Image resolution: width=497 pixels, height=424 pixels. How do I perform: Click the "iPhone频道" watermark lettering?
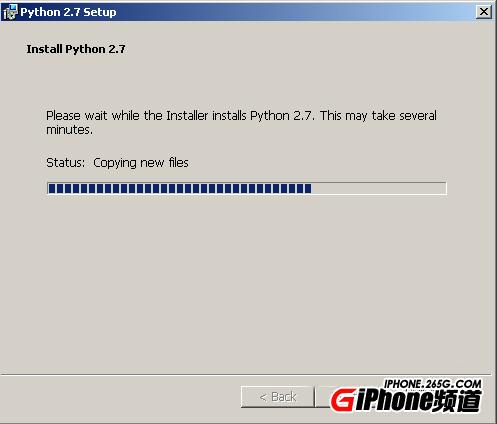pos(419,401)
